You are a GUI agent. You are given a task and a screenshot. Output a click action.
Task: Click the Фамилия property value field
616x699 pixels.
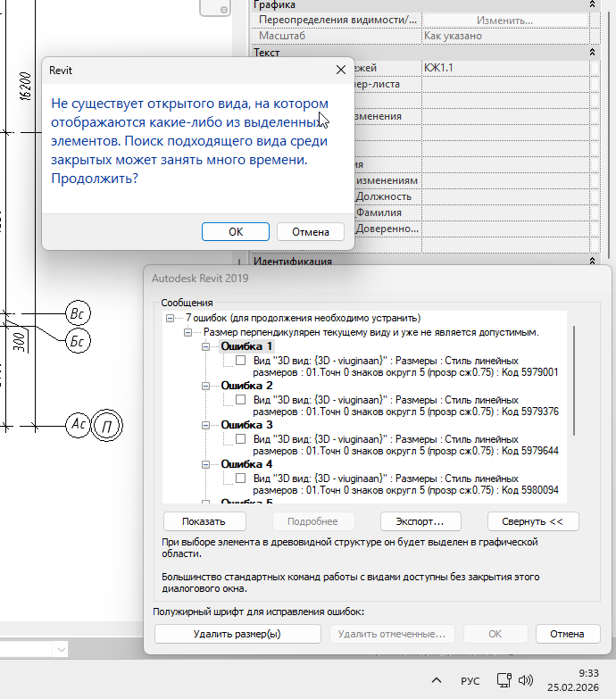tap(505, 212)
